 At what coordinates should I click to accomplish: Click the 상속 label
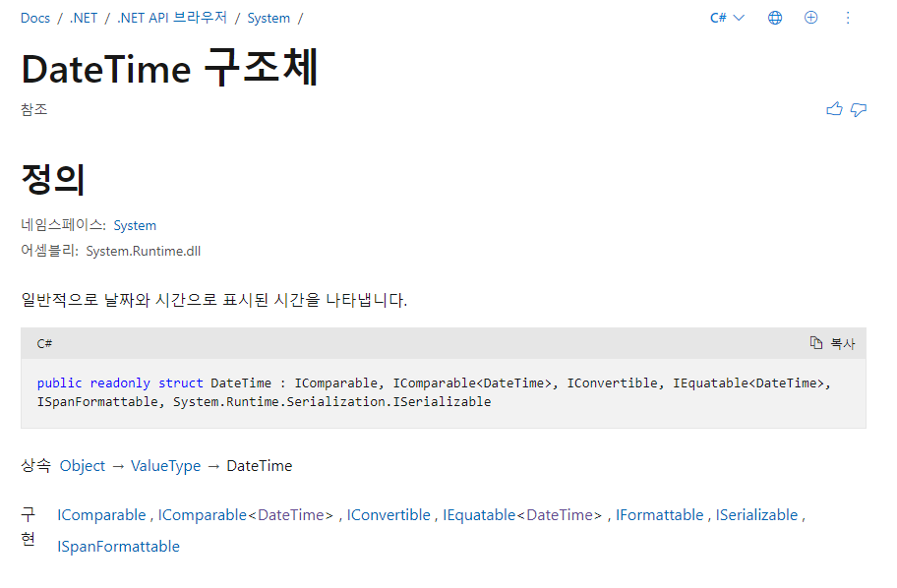(x=35, y=465)
